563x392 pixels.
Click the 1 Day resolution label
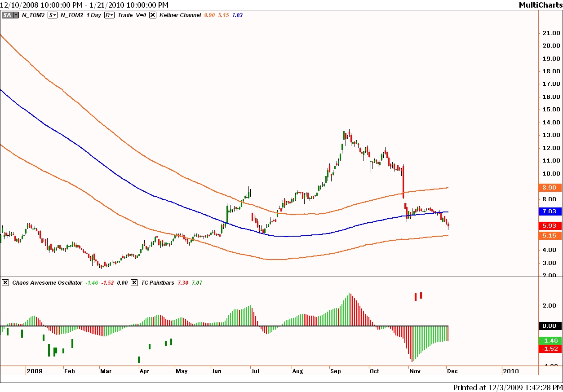(x=93, y=15)
